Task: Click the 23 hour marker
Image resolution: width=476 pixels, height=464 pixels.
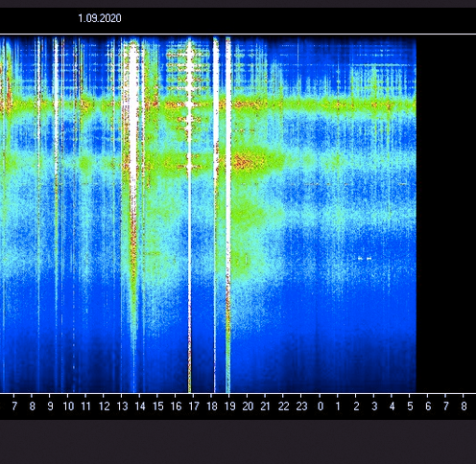Action: tap(301, 406)
